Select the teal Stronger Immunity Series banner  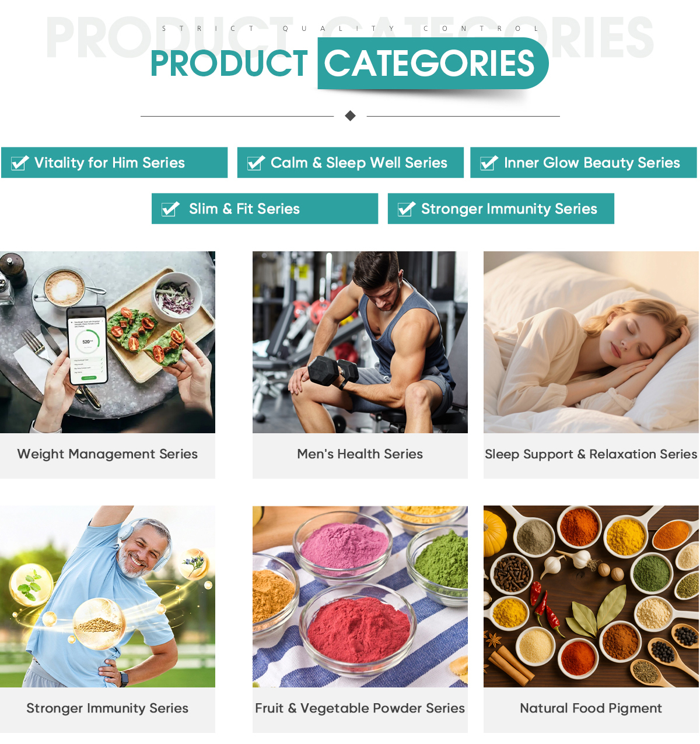[x=501, y=209]
